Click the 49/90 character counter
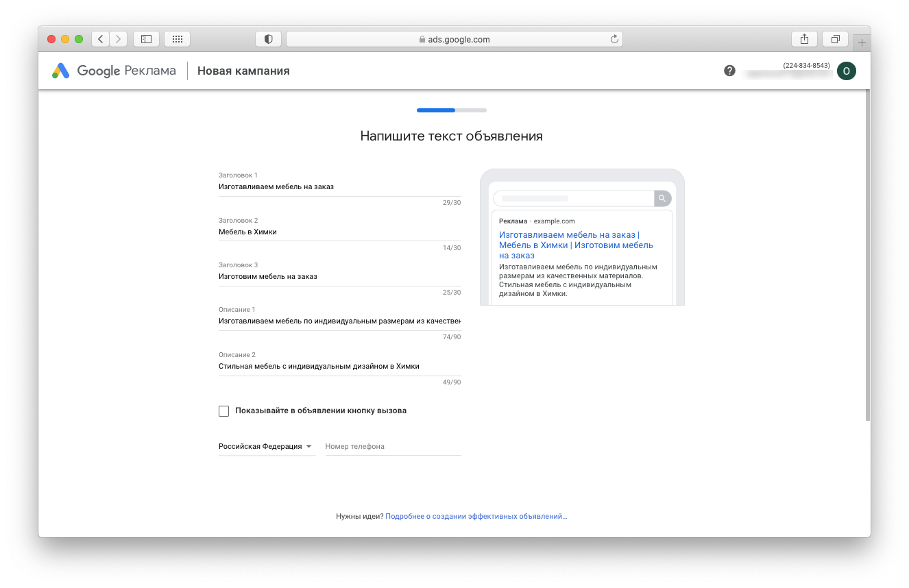 452,382
